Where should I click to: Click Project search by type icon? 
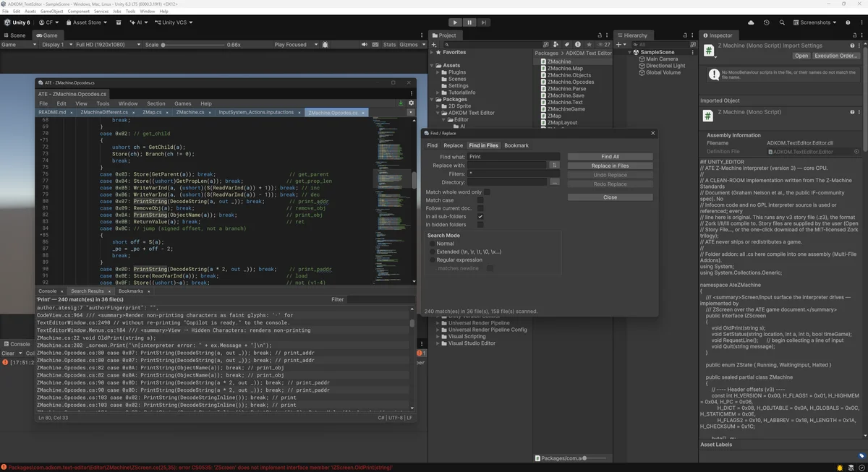pyautogui.click(x=557, y=45)
